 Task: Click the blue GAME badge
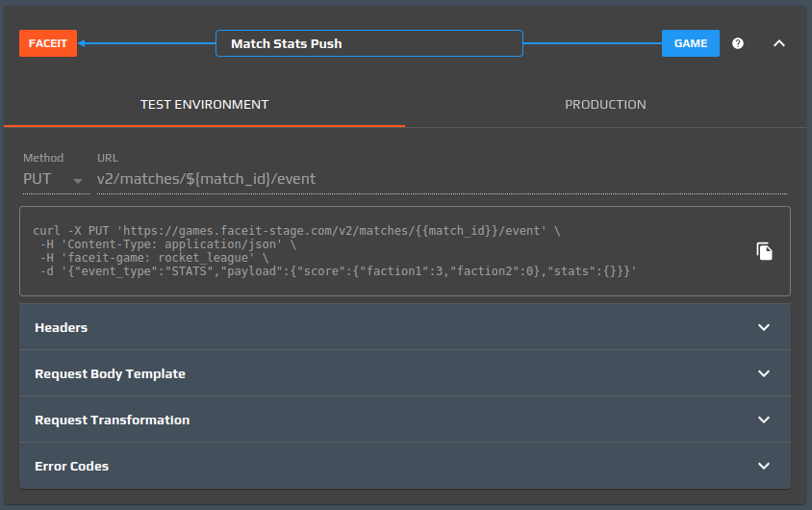click(690, 43)
